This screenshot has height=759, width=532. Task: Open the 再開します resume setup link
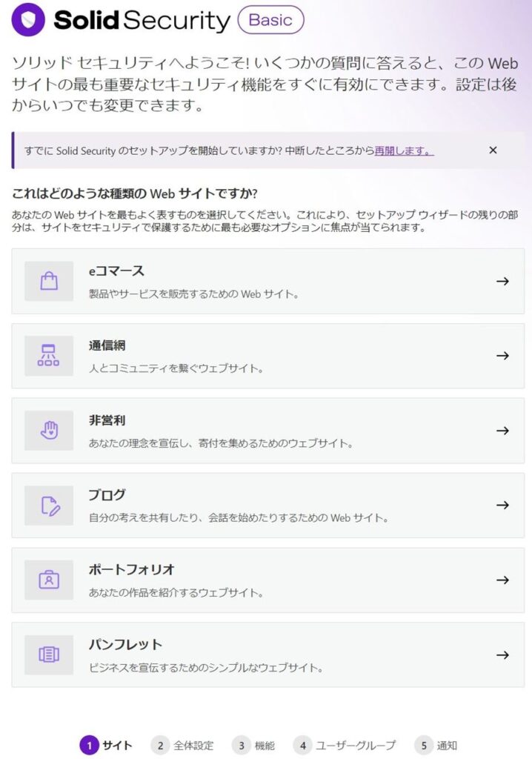coord(405,150)
